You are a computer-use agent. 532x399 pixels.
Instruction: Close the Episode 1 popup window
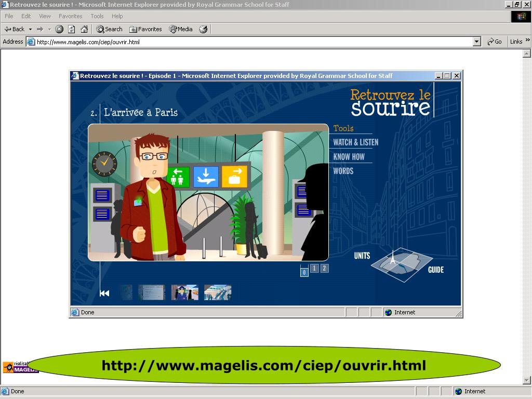(457, 76)
